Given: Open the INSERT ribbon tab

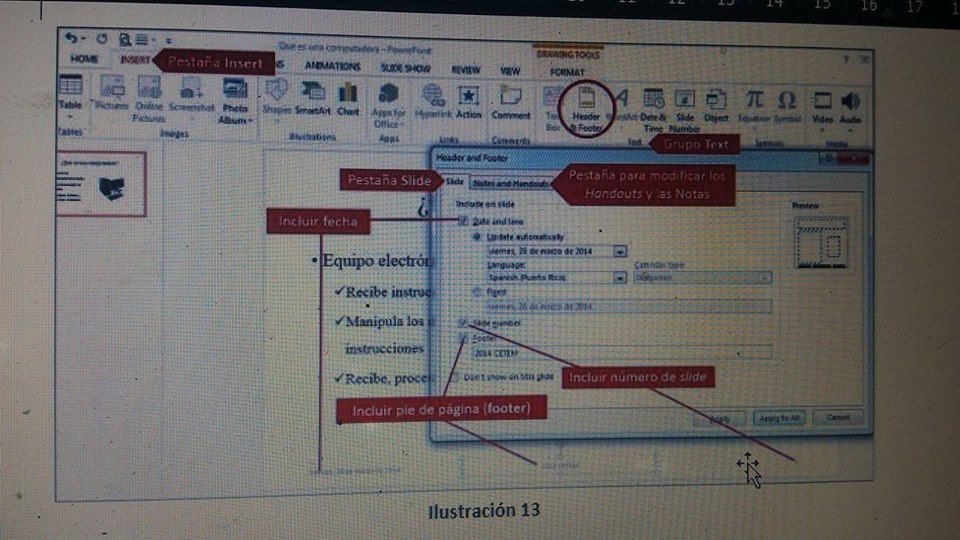Looking at the screenshot, I should (135, 60).
